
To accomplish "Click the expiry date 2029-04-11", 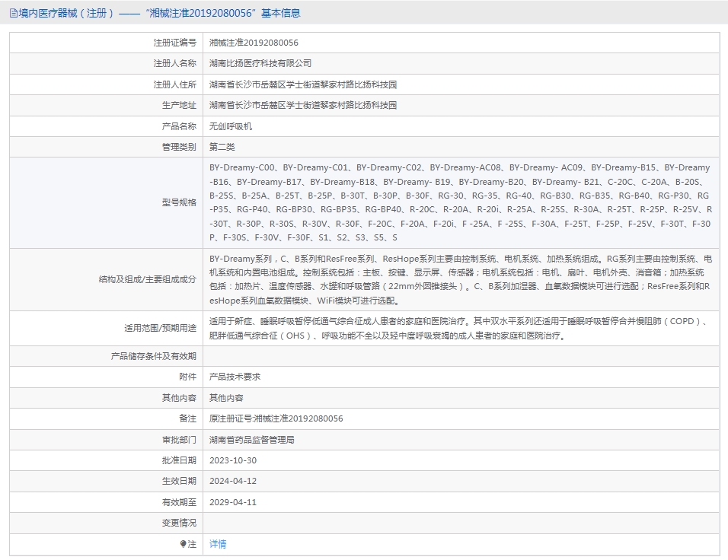I will coord(233,502).
